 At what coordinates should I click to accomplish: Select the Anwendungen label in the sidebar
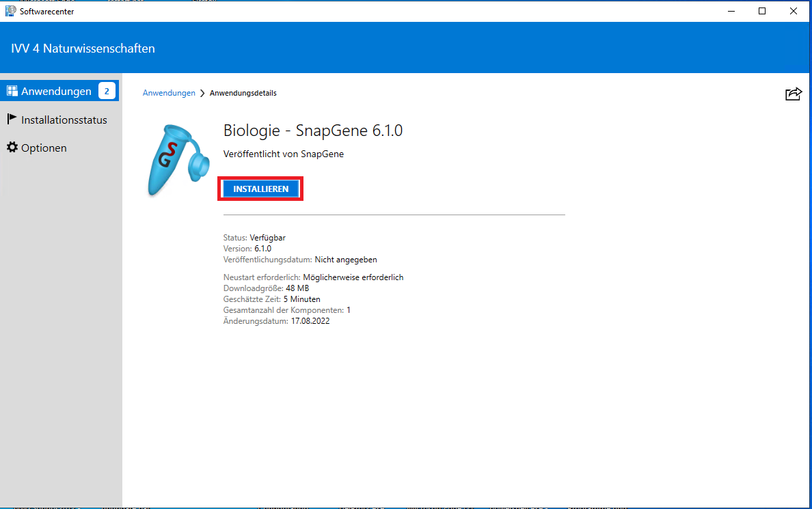click(56, 92)
